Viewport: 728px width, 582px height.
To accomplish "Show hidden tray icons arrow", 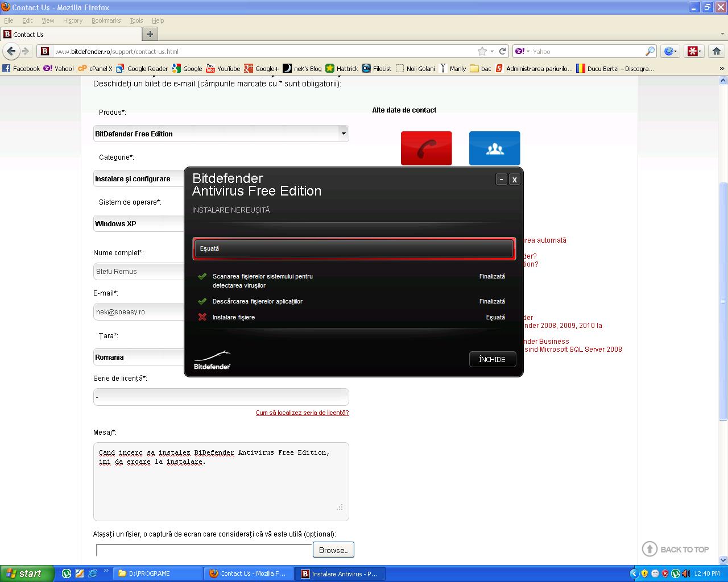I will tap(634, 573).
